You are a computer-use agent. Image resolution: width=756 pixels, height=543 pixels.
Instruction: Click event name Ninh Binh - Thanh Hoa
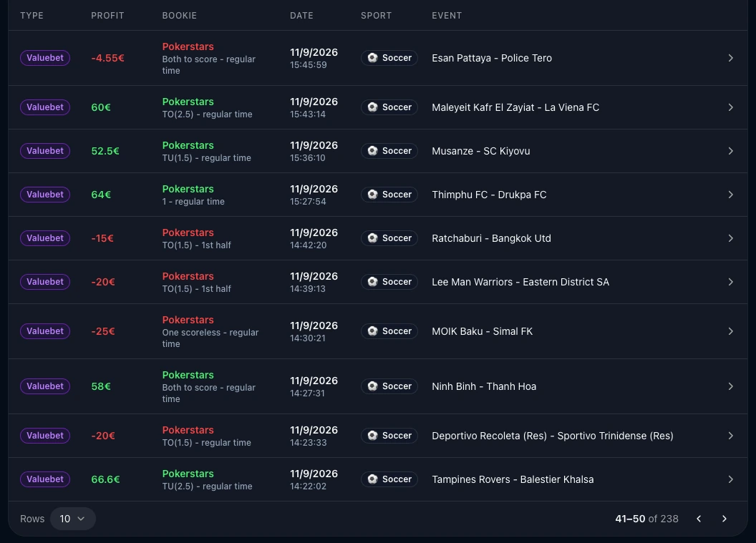(484, 386)
